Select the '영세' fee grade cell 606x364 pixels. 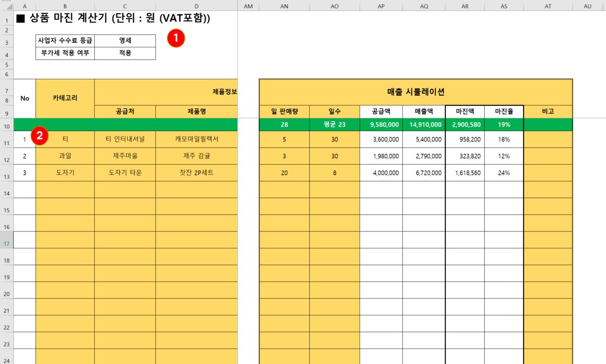(125, 40)
